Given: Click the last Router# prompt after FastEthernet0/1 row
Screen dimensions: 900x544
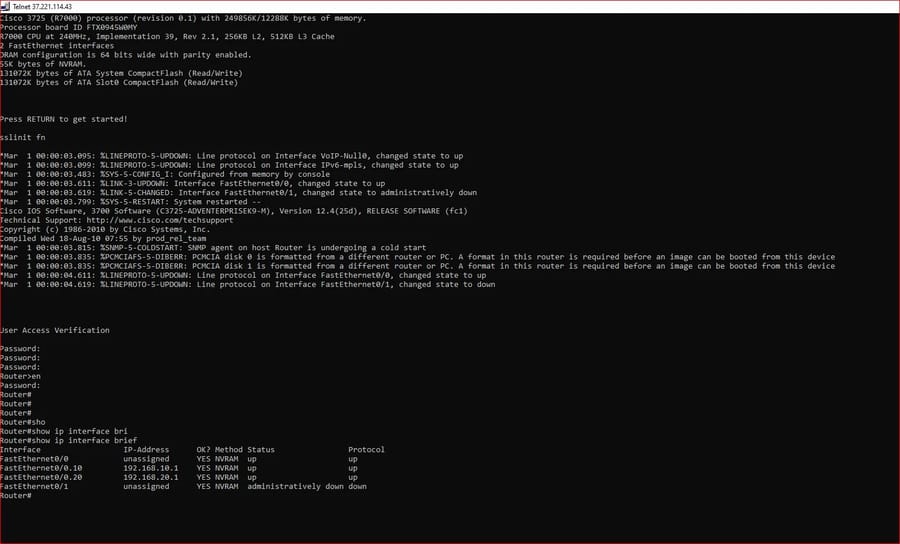Looking at the screenshot, I should click(15, 496).
